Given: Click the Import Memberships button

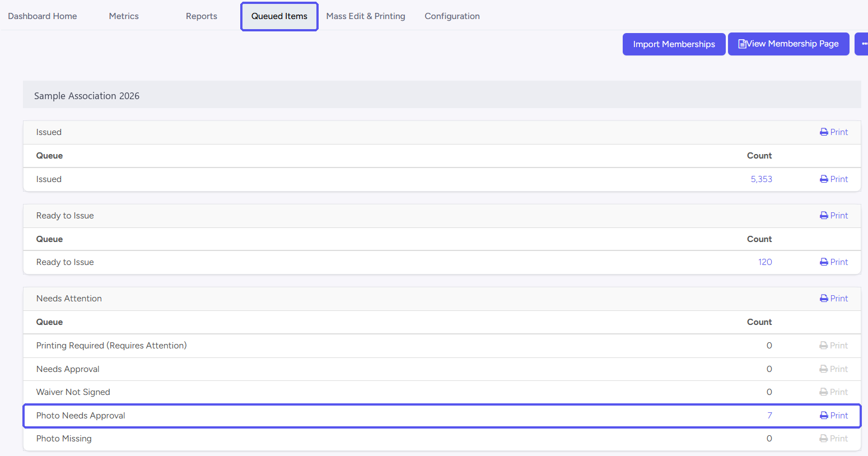Looking at the screenshot, I should coord(674,44).
